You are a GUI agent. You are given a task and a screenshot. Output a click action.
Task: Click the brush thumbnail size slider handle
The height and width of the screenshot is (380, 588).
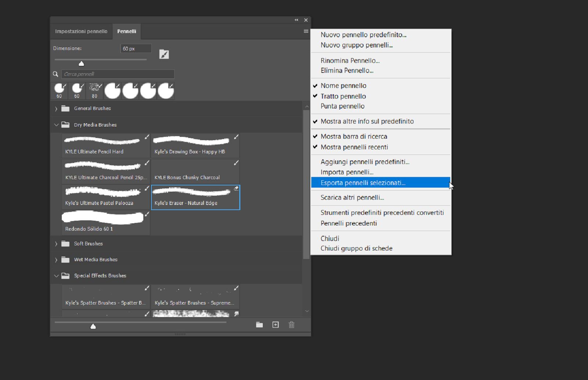[x=93, y=326]
